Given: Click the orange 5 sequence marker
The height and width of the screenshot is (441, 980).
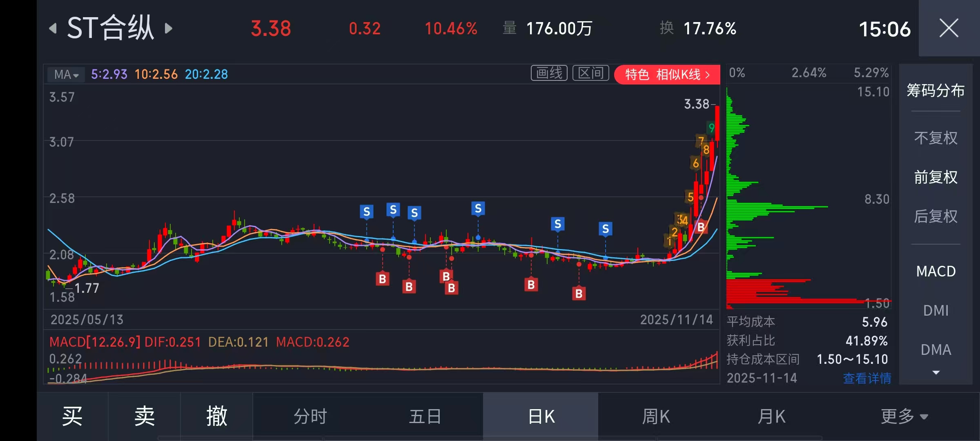Looking at the screenshot, I should click(x=690, y=197).
